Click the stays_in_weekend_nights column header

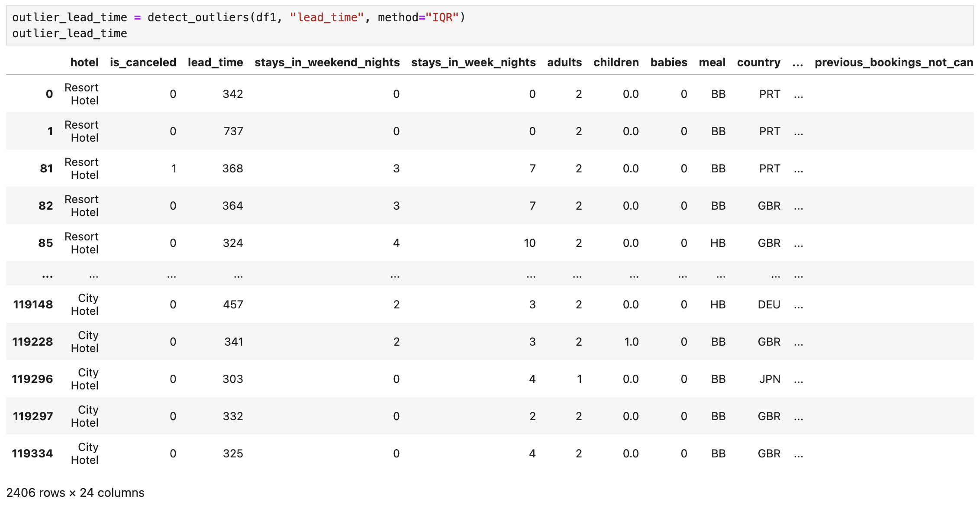pos(327,62)
